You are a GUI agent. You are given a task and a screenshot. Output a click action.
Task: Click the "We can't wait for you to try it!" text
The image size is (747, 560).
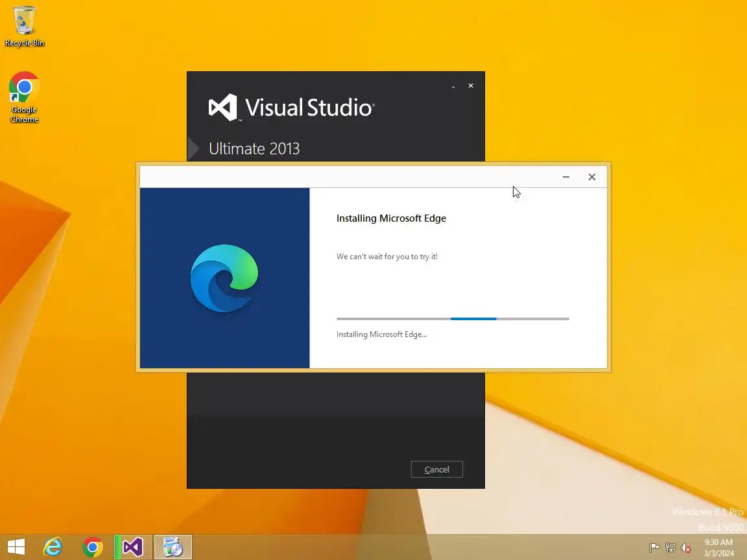point(387,256)
